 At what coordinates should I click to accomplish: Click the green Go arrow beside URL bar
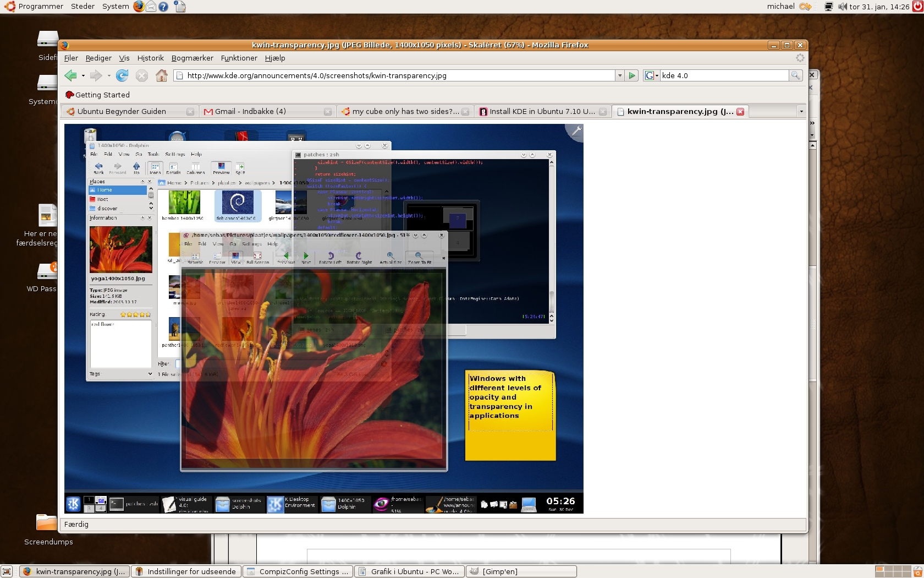(632, 75)
